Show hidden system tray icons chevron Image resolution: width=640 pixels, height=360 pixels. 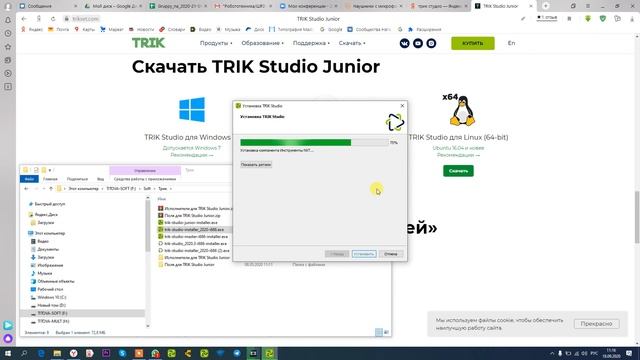pos(552,353)
